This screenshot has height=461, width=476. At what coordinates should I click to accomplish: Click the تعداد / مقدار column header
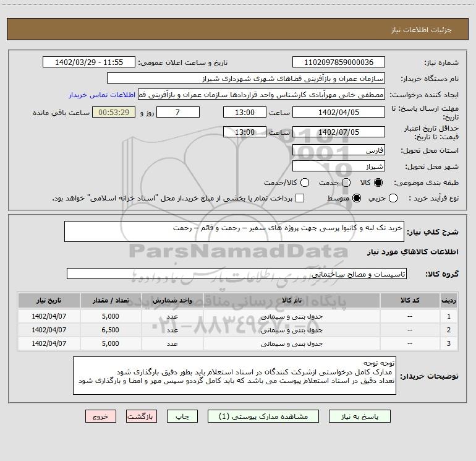111,300
